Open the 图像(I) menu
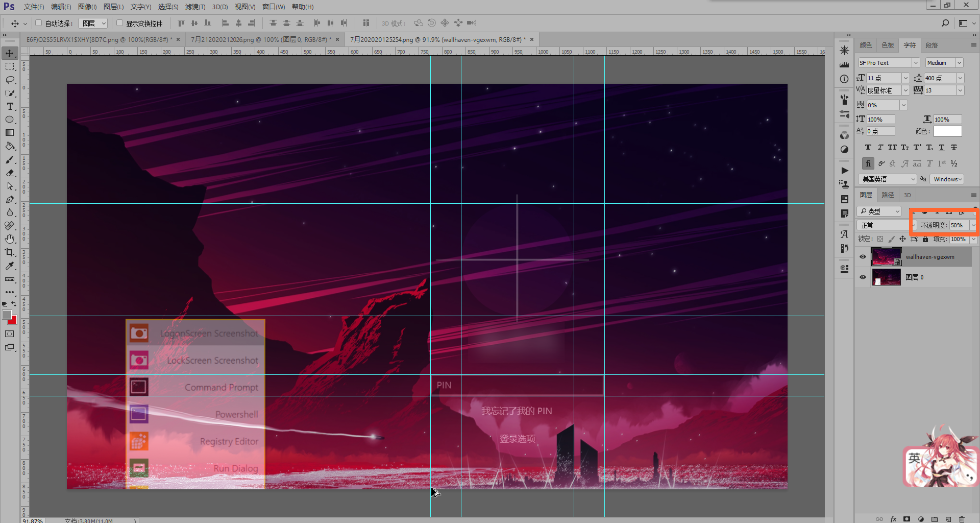Screen dimensions: 980x523 [87, 7]
